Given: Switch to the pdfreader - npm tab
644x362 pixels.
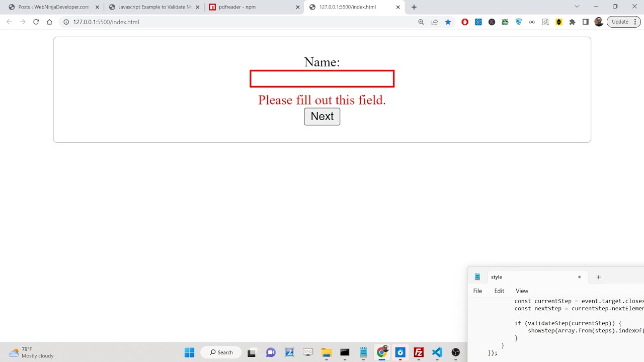Looking at the screenshot, I should click(250, 7).
